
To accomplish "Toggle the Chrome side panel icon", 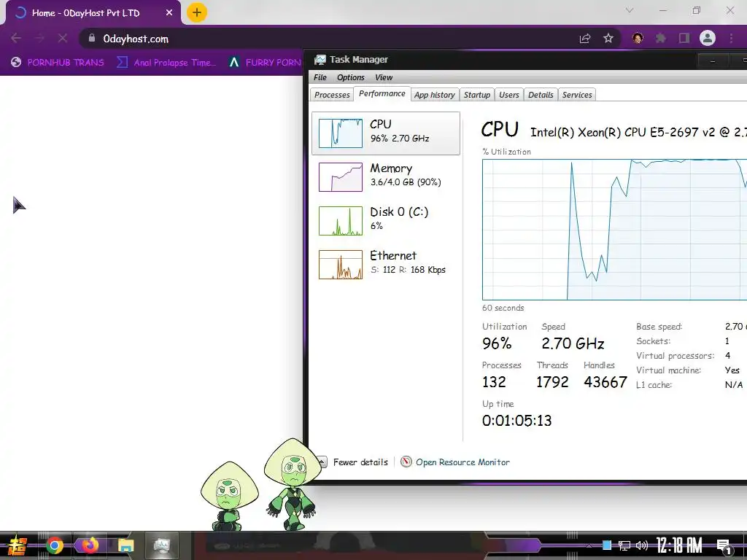I will click(684, 38).
